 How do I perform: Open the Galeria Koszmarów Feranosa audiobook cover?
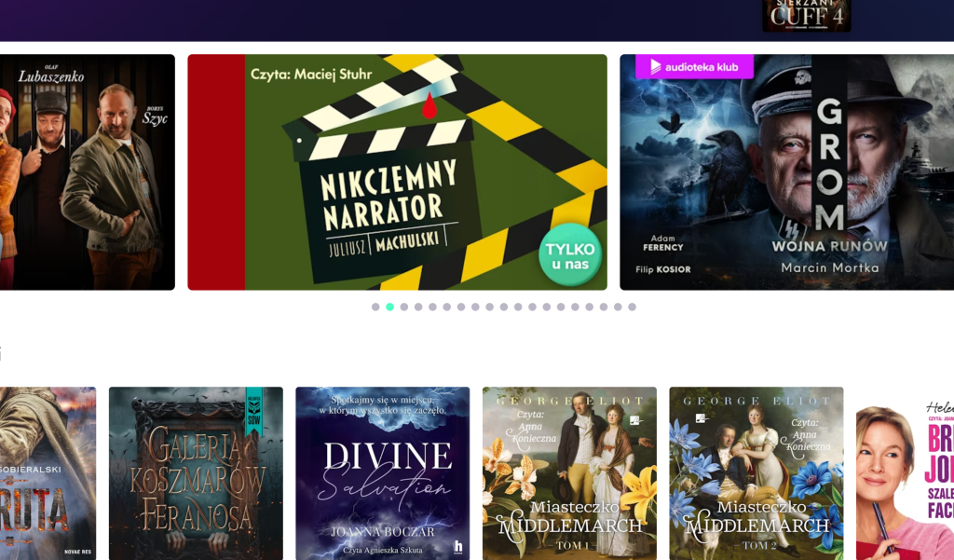[x=196, y=473]
